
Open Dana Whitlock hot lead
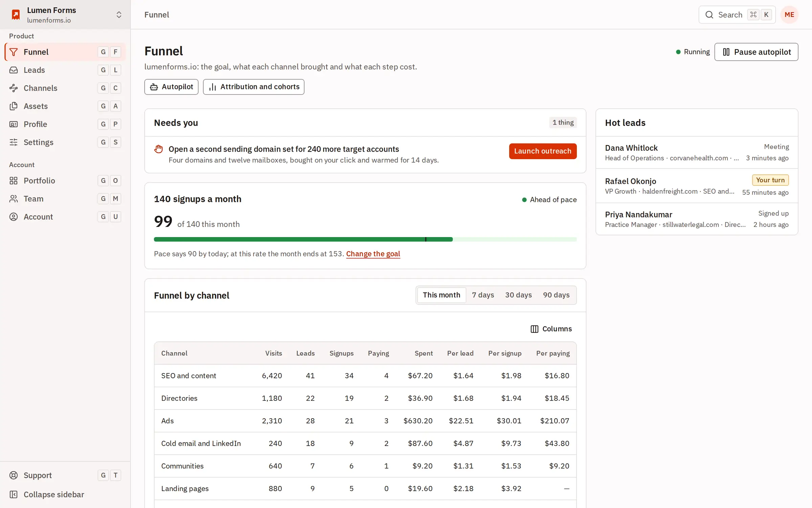697,153
